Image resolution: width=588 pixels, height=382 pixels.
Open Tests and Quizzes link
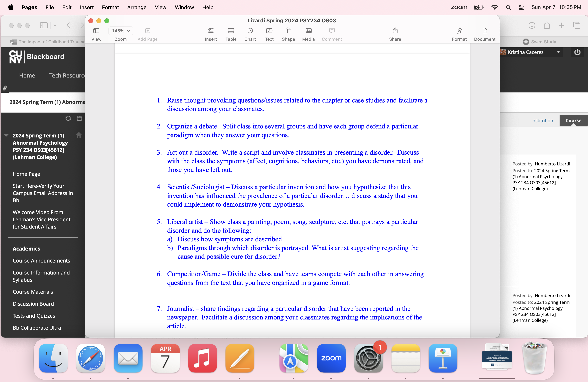point(34,316)
